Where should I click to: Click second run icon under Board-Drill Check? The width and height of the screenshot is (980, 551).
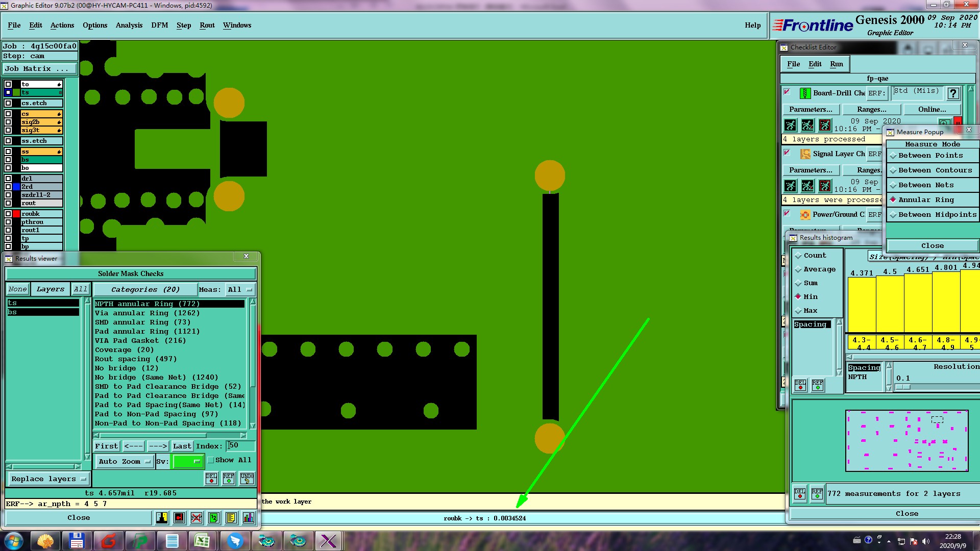807,125
